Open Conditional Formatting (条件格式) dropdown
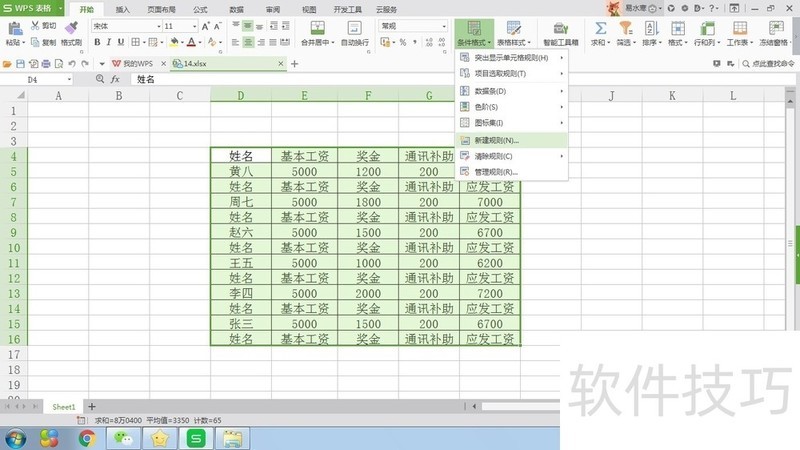 [474, 34]
